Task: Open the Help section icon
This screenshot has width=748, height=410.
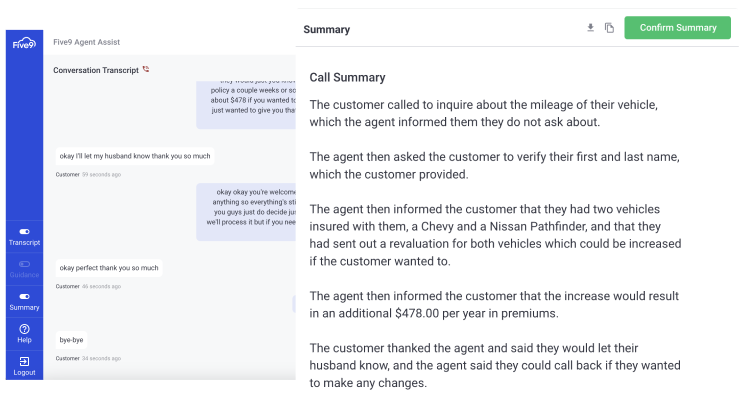Action: tap(24, 329)
